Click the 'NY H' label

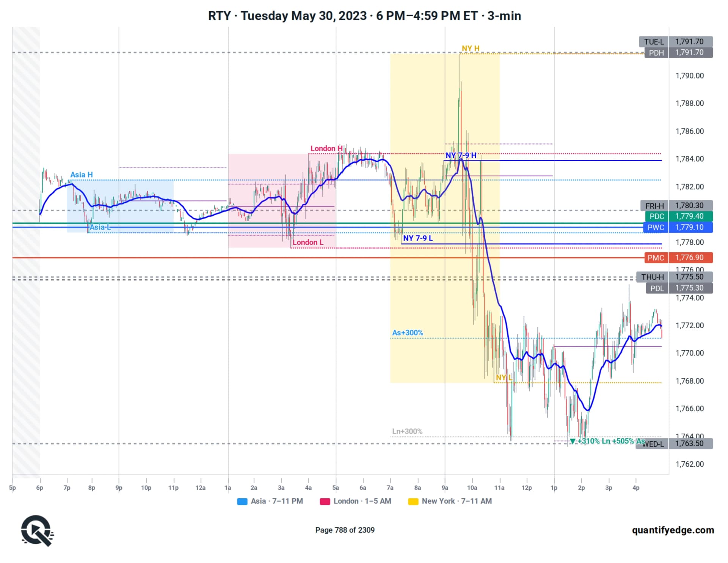click(471, 49)
